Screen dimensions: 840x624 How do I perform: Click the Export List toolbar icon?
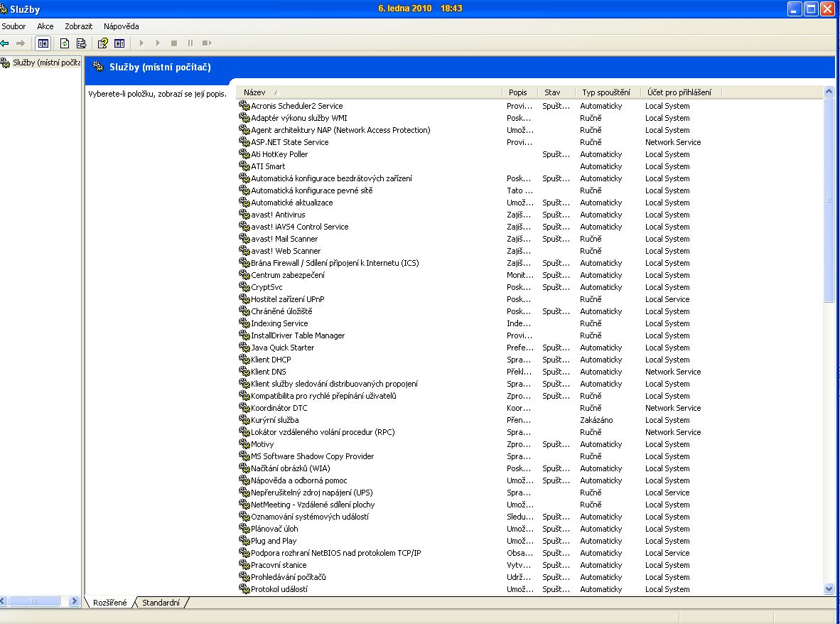(x=81, y=43)
